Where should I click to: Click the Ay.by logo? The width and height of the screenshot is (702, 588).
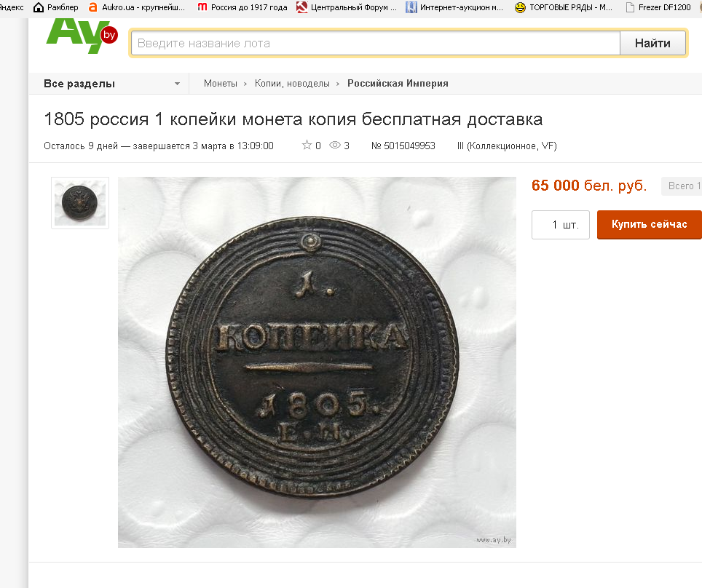coord(82,36)
